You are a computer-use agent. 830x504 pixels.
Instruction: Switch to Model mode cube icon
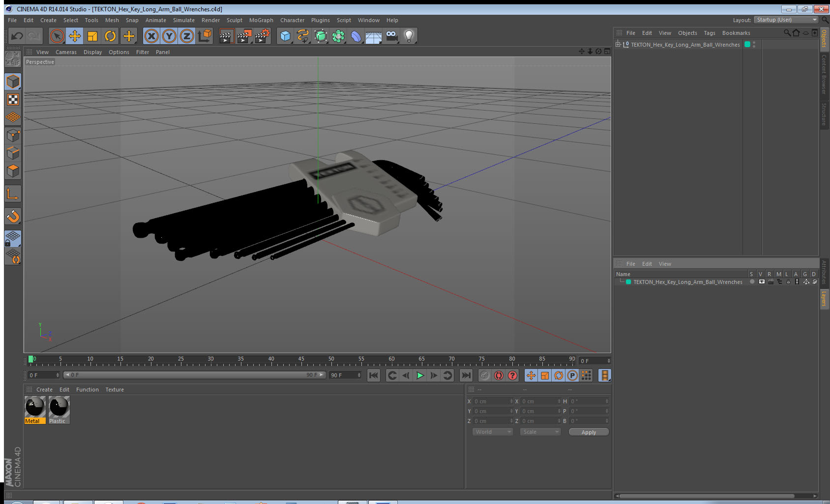[x=13, y=82]
